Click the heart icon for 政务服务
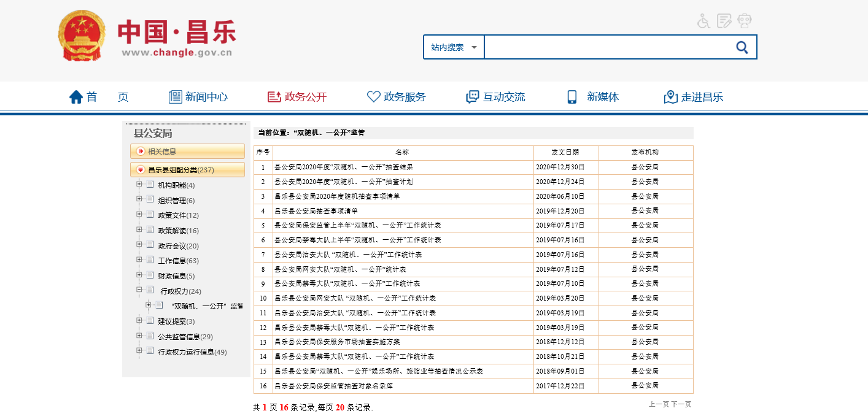Viewport: 868px width, 419px height. point(373,97)
